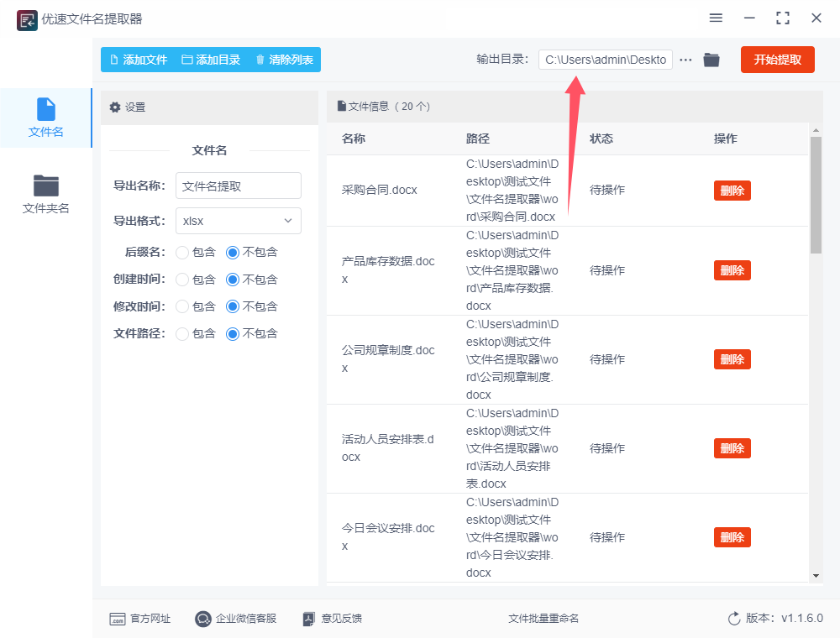Click the version refresh icon
This screenshot has height=638, width=840.
tap(734, 619)
